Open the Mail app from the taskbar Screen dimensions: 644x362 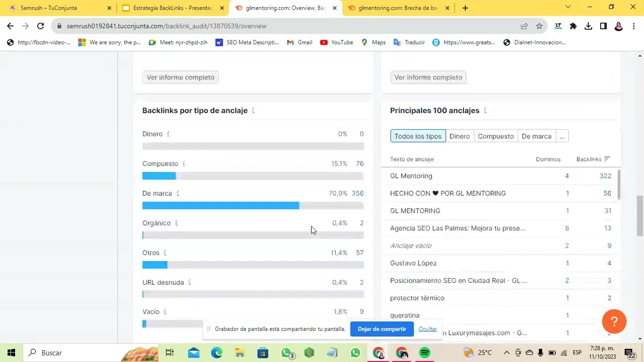click(193, 353)
